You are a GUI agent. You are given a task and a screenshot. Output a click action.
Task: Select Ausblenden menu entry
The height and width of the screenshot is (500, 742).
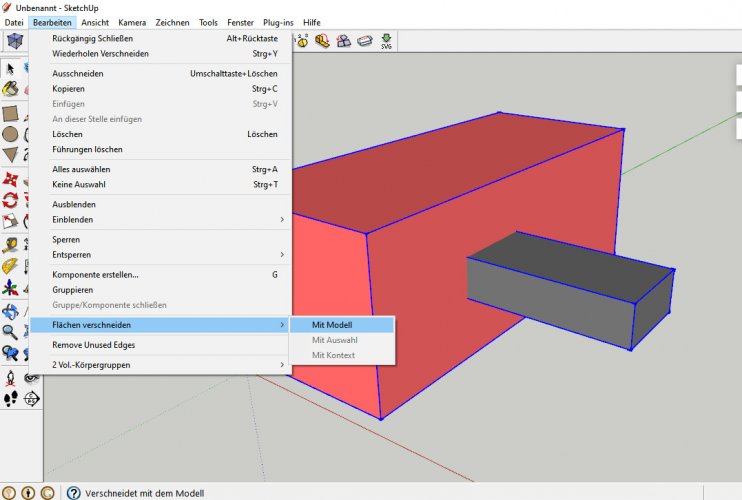[x=160, y=204]
